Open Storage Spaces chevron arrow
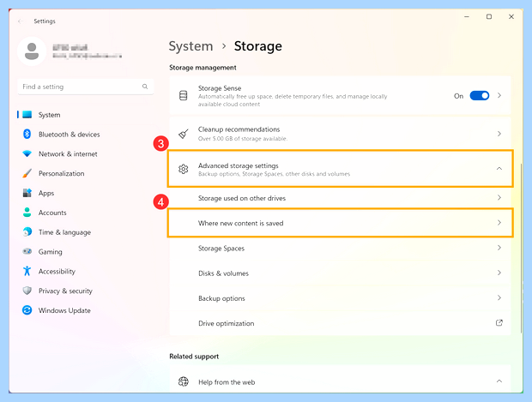Viewport: 532px width, 402px height. pyautogui.click(x=499, y=248)
